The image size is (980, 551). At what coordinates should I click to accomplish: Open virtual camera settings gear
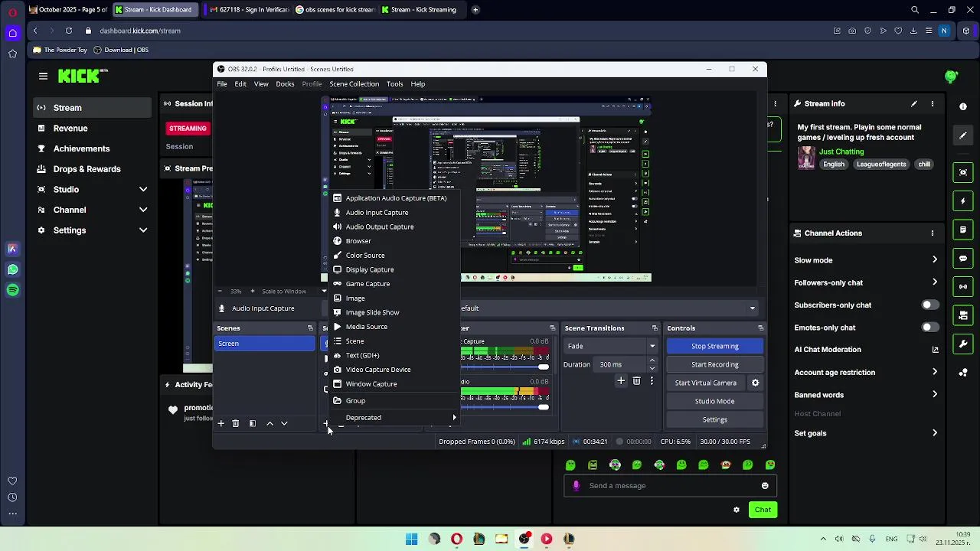[755, 383]
